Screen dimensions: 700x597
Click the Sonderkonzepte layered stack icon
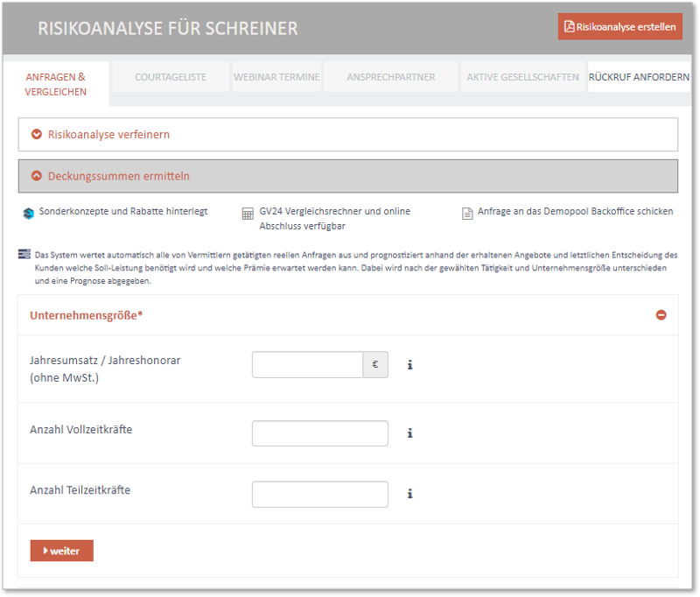[x=28, y=214]
